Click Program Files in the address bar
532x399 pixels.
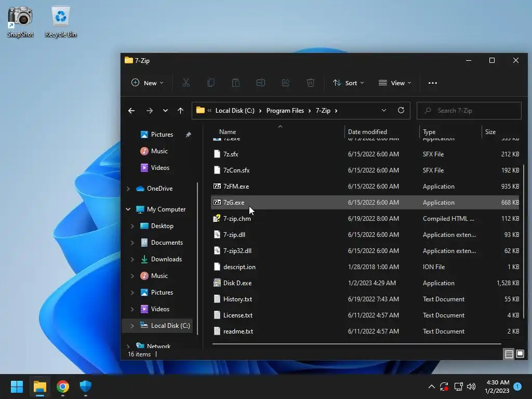click(x=285, y=111)
